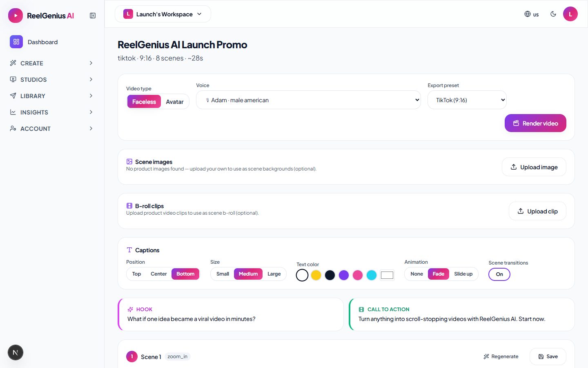This screenshot has height=368, width=588.
Task: Expand the ACCOUNT section chevron
Action: [91, 128]
